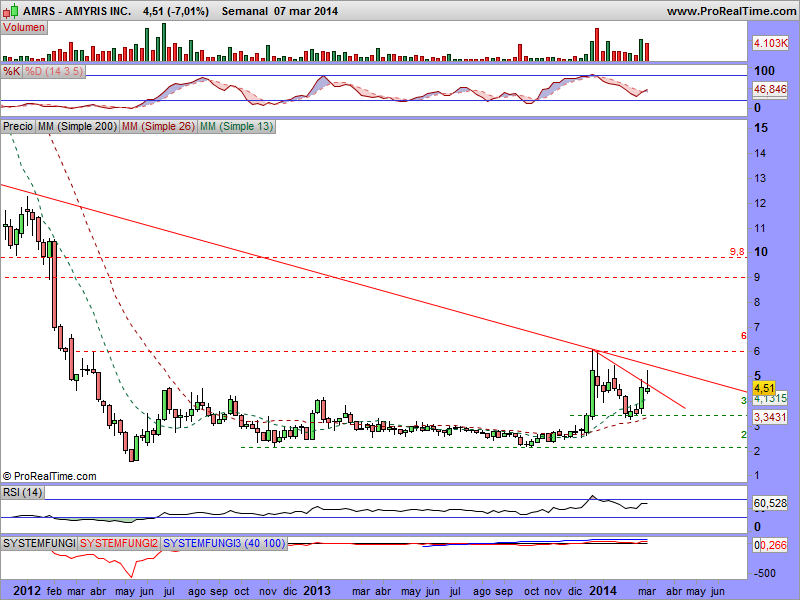Select the MM (Simple 26) label
The height and width of the screenshot is (600, 800).
tap(158, 126)
